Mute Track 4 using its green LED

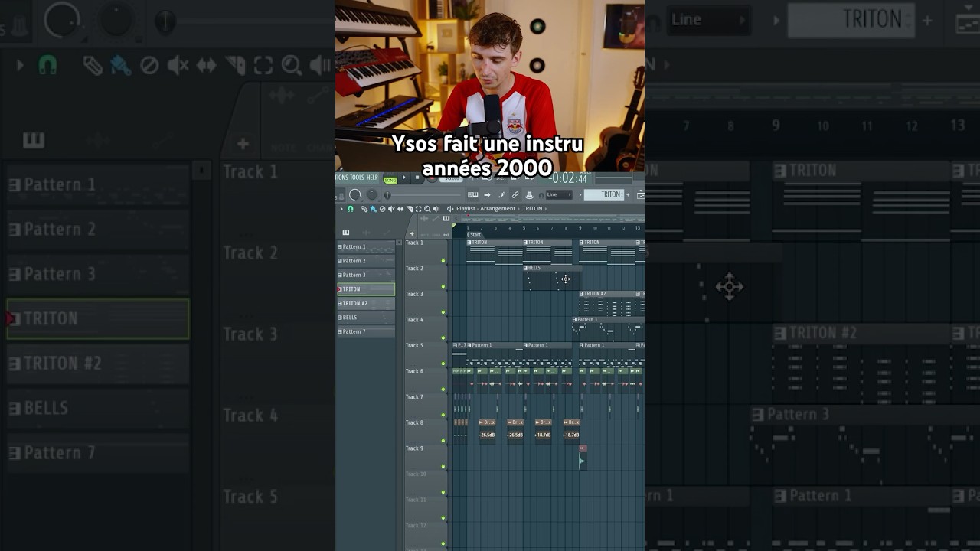point(443,337)
